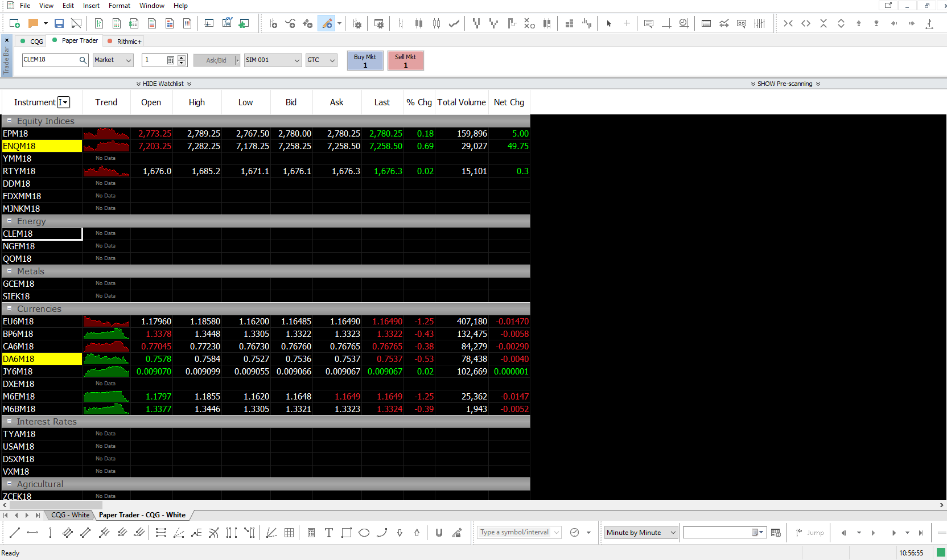Click the % Chg column header
Image resolution: width=947 pixels, height=560 pixels.
[x=419, y=102]
